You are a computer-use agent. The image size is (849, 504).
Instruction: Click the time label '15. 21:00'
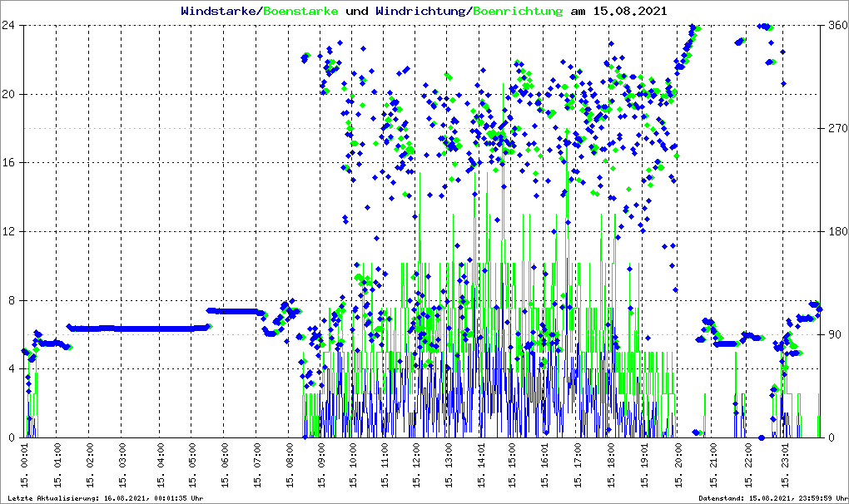pyautogui.click(x=713, y=465)
